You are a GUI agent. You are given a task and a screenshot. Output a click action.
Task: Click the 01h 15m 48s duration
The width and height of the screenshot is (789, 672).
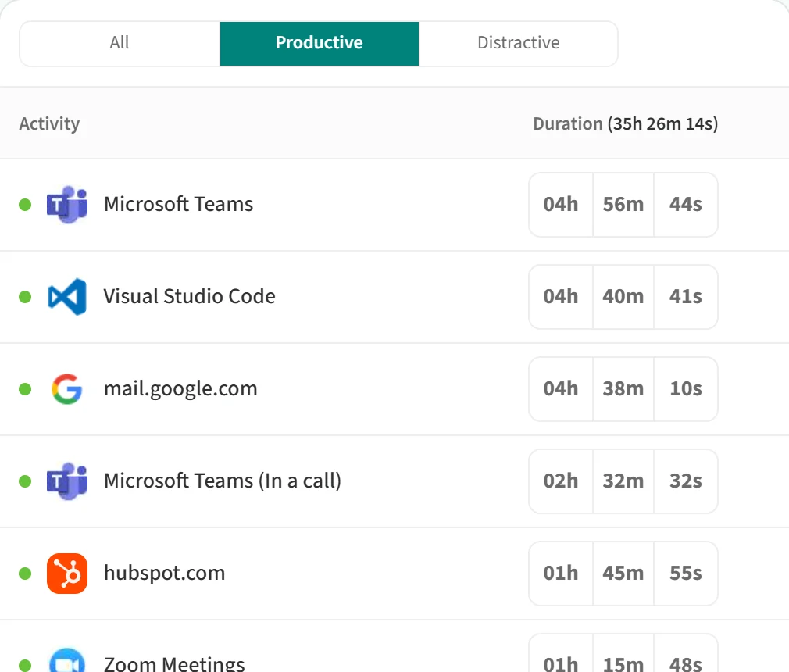623,653
